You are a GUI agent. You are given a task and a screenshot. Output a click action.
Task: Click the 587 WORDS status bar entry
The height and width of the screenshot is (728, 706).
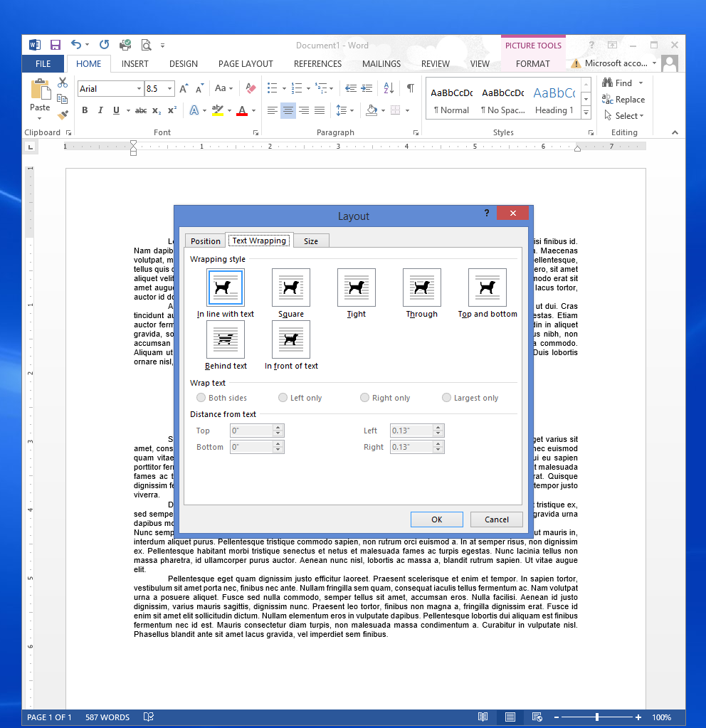pos(107,717)
